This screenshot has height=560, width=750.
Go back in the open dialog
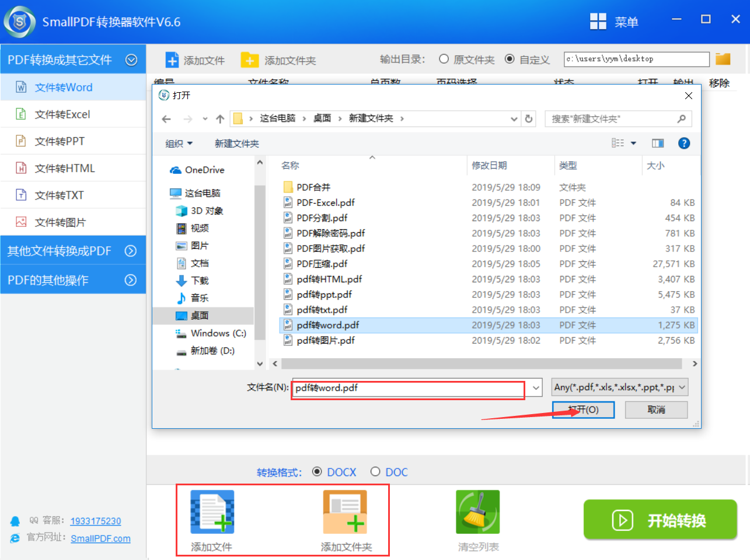point(166,119)
